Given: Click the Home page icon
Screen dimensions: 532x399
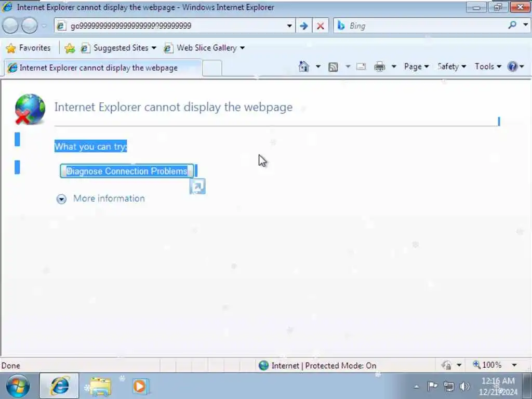Looking at the screenshot, I should 303,66.
